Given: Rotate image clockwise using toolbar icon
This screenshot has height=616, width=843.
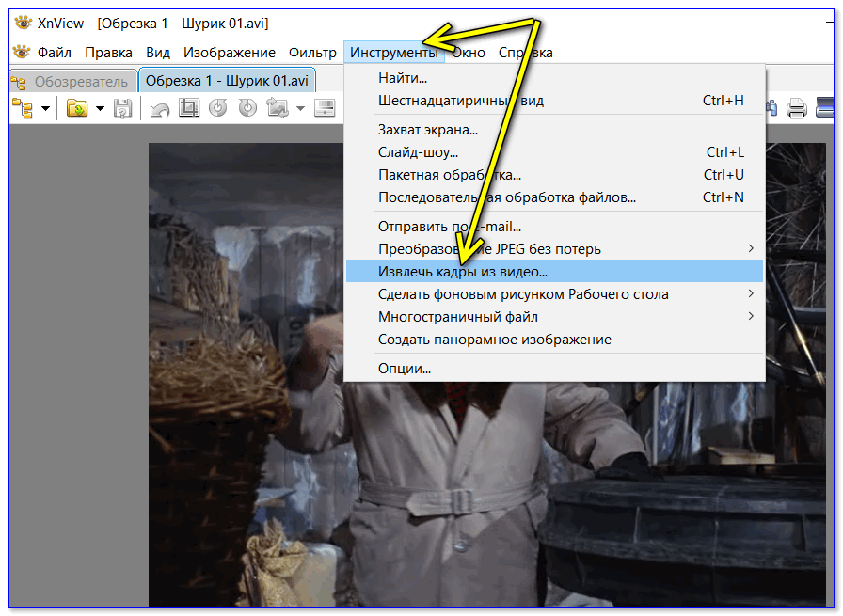Looking at the screenshot, I should [x=247, y=109].
